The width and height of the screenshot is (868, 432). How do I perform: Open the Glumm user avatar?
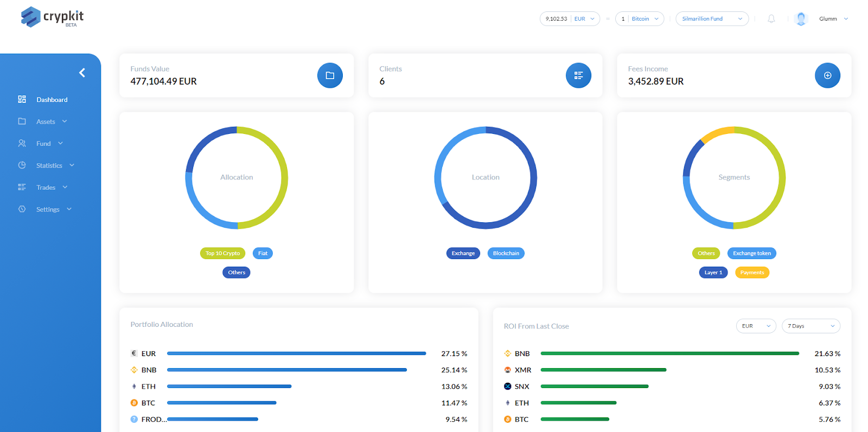[x=801, y=19]
